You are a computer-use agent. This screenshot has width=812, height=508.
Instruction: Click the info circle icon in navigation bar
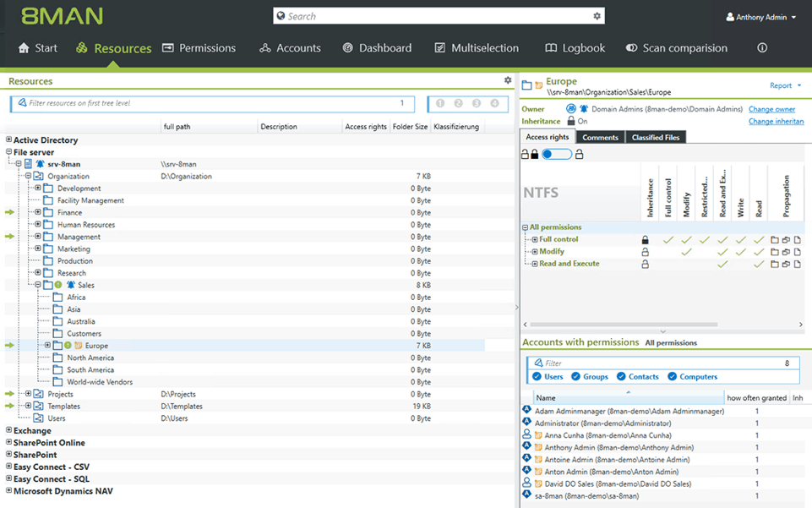762,48
